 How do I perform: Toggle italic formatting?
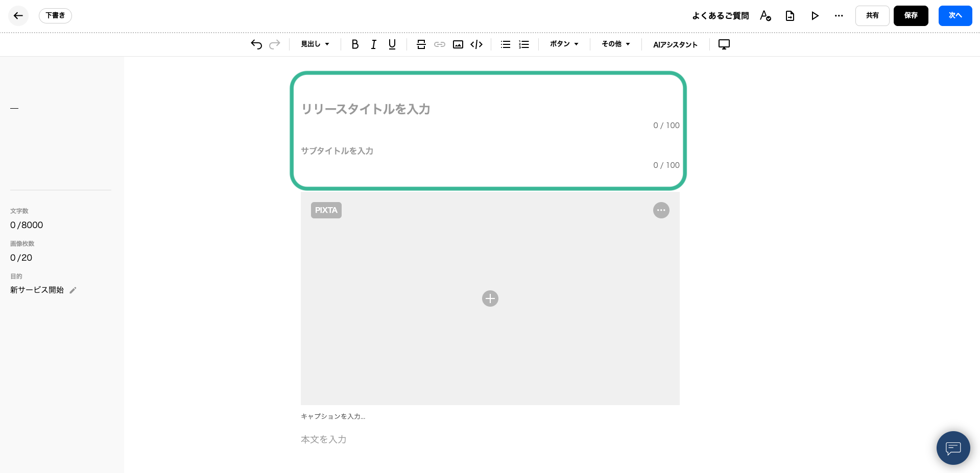[x=374, y=44]
